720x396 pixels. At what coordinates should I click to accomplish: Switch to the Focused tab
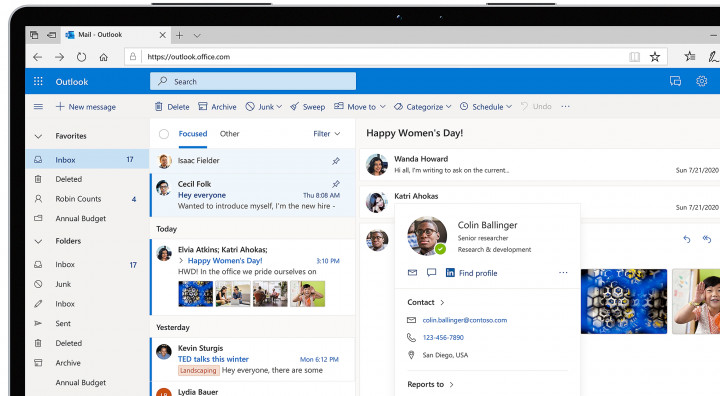click(x=193, y=134)
